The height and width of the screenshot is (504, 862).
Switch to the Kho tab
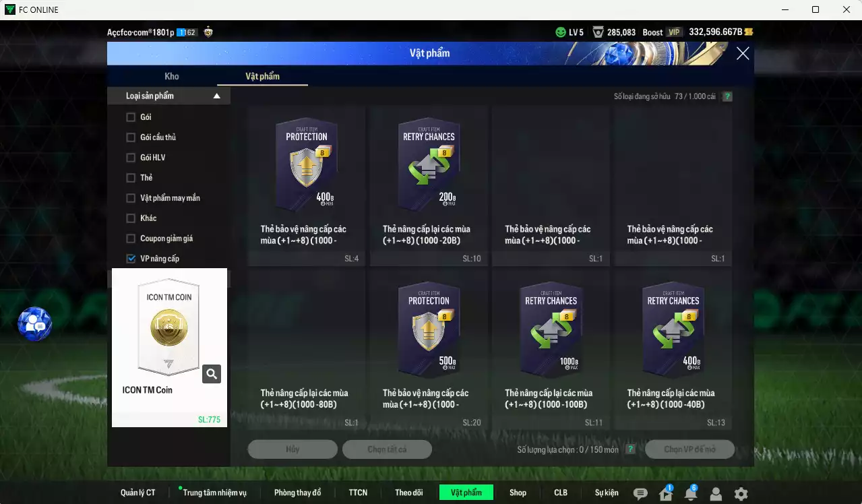(x=172, y=76)
